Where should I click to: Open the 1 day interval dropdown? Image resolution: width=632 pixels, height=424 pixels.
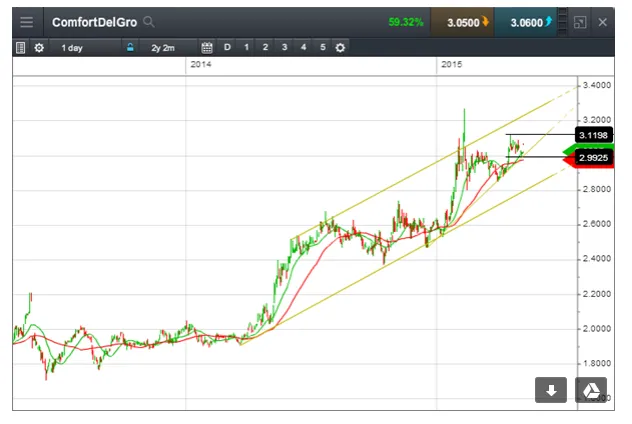tap(72, 47)
